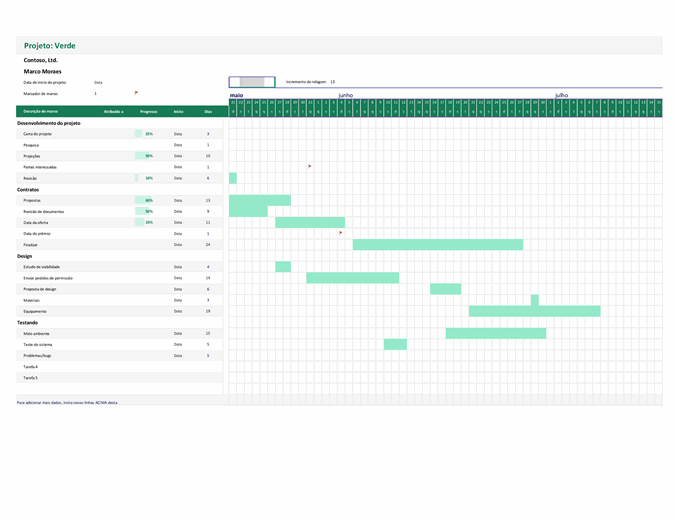The height and width of the screenshot is (520, 675).
Task: Click the Progresso column header
Action: 149,111
